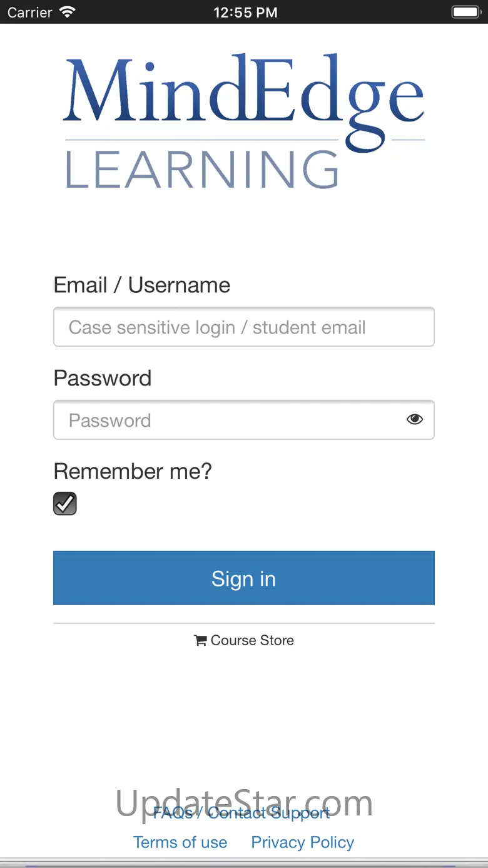Uncheck the Remember me checkbox
Image resolution: width=488 pixels, height=868 pixels.
(65, 504)
